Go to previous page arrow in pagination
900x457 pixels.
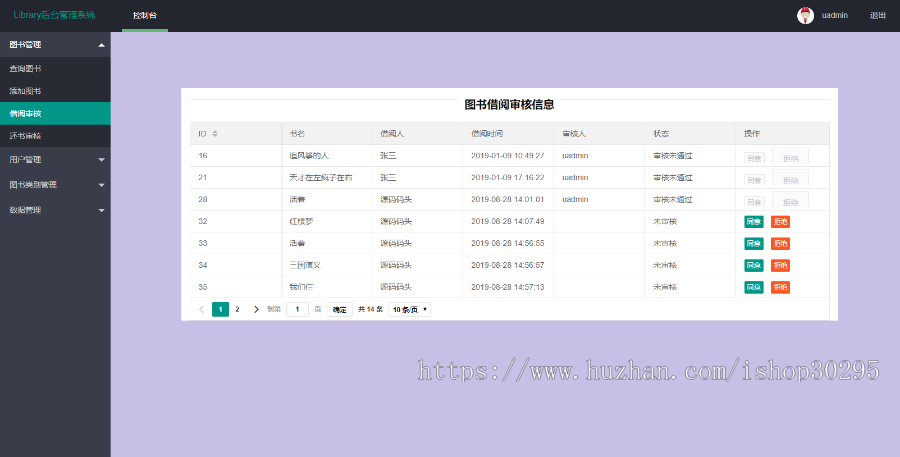click(x=201, y=309)
